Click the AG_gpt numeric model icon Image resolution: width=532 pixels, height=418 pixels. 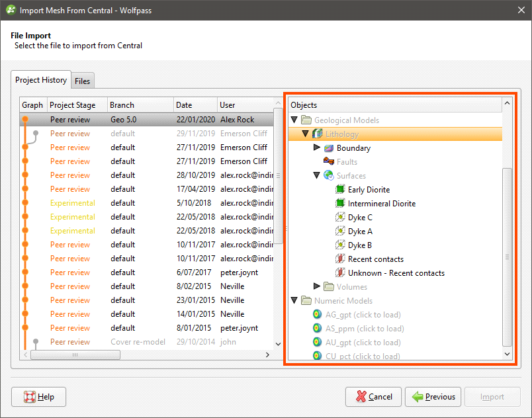[318, 314]
